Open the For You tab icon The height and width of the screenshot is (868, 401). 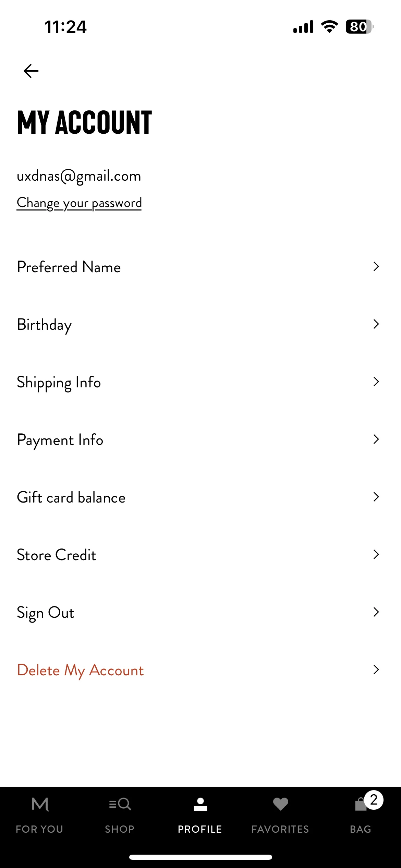pos(40,804)
